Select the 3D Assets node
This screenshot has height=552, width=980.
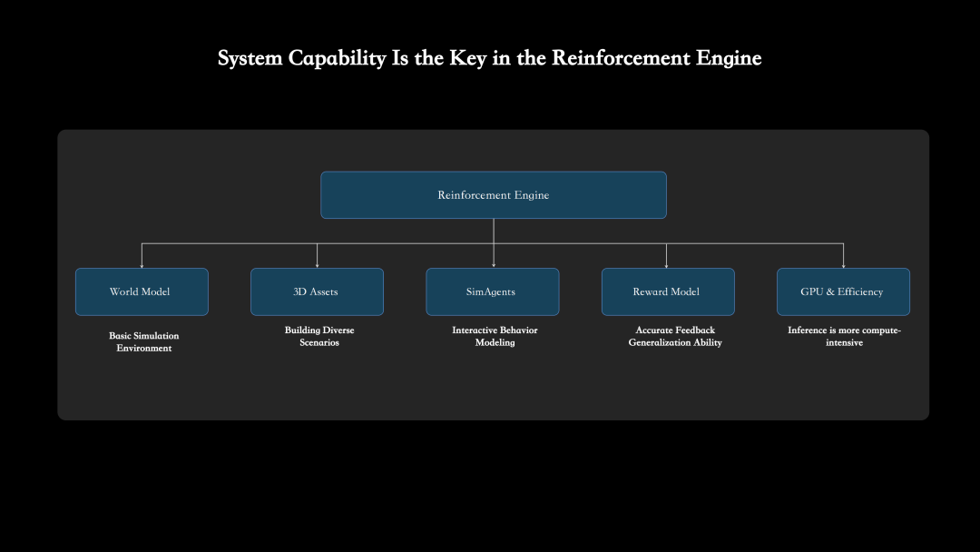[317, 292]
